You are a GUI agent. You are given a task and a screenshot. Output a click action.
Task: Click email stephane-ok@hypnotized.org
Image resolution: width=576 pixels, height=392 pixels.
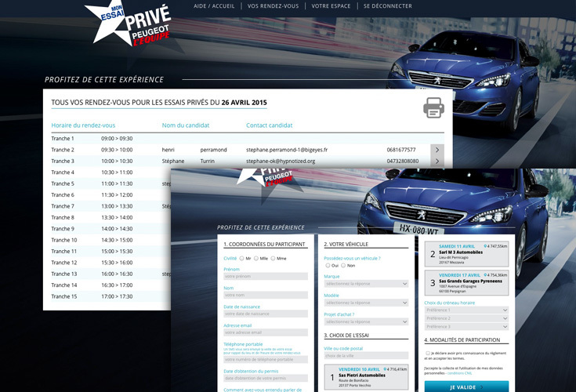click(x=281, y=162)
